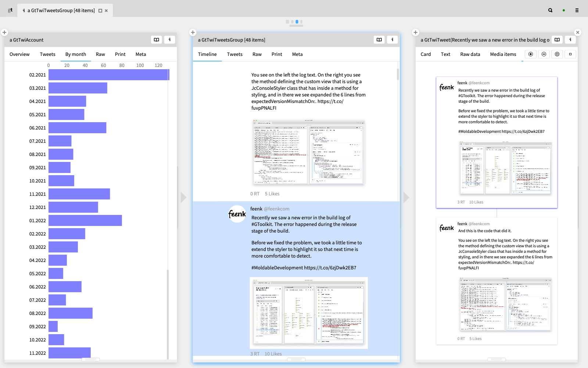Image resolution: width=588 pixels, height=368 pixels.
Task: Open the Print tab in GtTwiTweetsGroup pane
Action: coord(277,54)
